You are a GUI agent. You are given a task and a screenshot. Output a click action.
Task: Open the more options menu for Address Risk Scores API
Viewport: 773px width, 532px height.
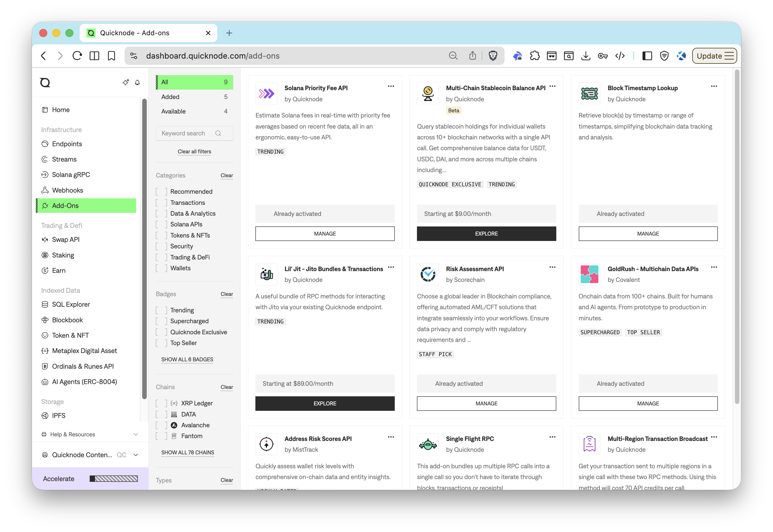[391, 437]
